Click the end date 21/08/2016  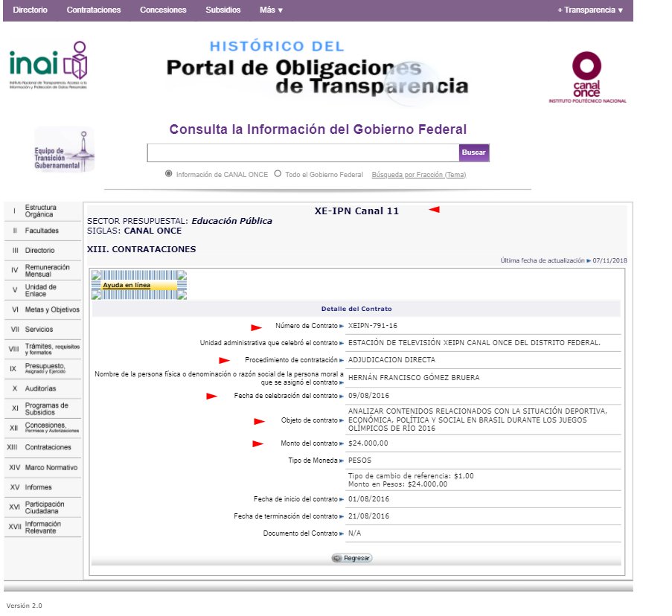coord(368,516)
